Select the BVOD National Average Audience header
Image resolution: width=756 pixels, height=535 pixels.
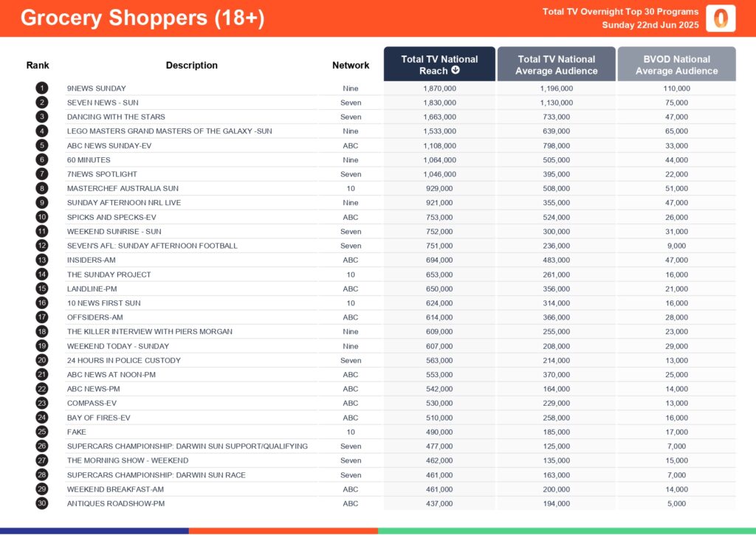point(676,64)
